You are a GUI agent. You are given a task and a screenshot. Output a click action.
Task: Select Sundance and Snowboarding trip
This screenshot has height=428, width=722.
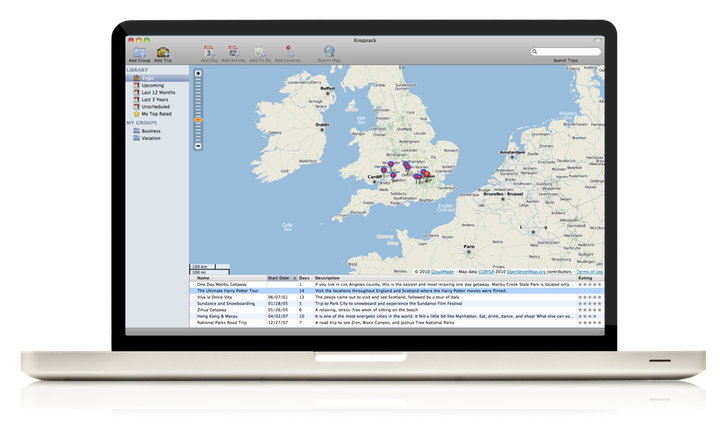tap(397, 304)
